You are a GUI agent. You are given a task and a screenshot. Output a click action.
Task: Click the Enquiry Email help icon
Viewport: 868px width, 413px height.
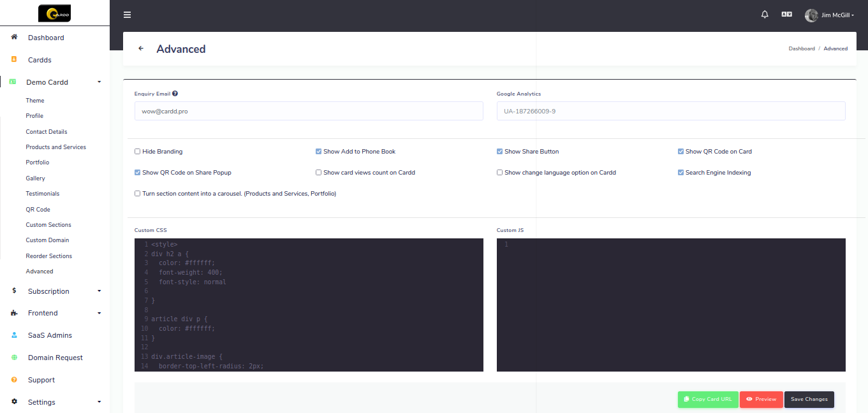175,94
